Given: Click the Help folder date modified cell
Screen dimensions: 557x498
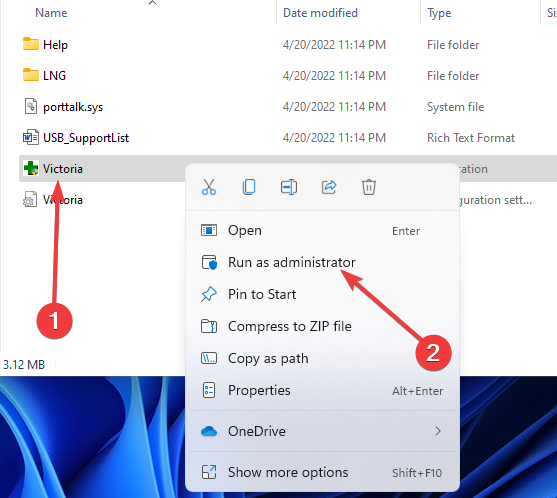Looking at the screenshot, I should (x=334, y=45).
